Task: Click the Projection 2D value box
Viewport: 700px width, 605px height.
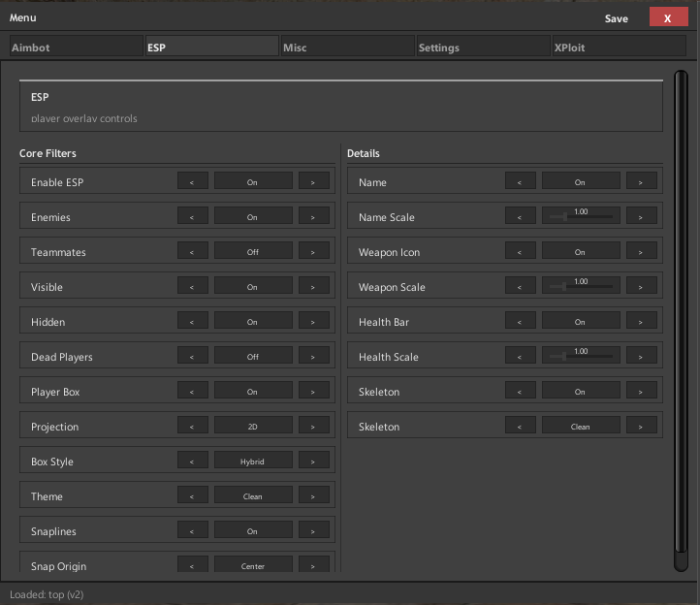Action: [x=253, y=425]
